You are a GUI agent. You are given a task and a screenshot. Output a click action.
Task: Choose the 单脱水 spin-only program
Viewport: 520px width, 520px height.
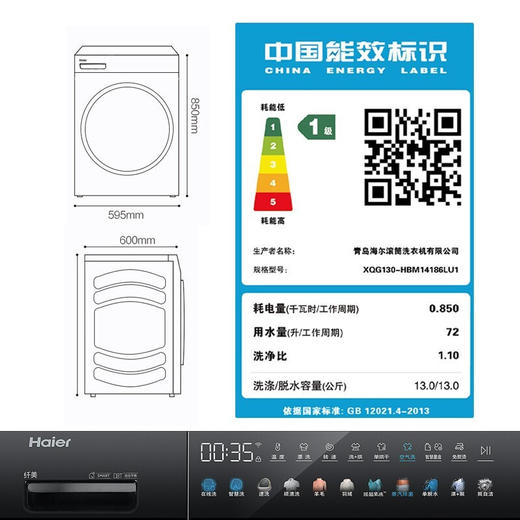coord(430,487)
